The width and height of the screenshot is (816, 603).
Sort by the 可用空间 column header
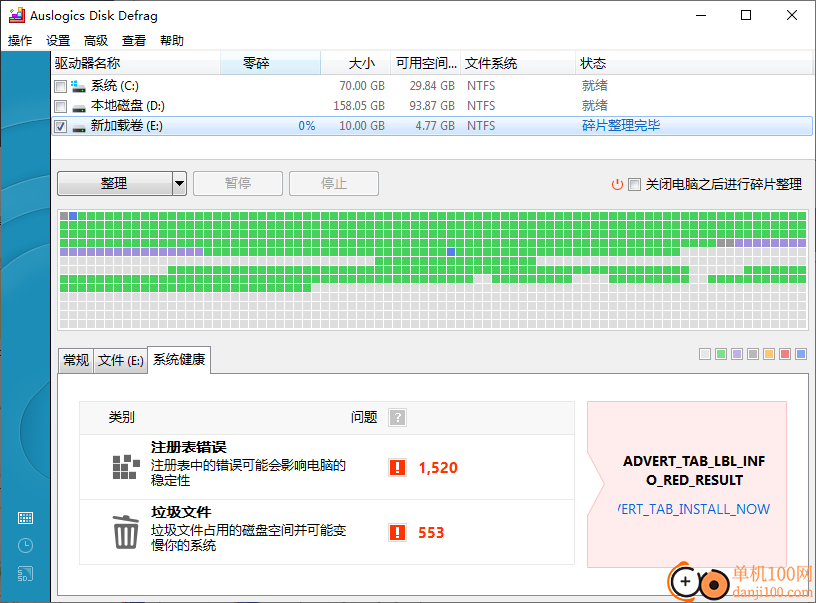425,63
